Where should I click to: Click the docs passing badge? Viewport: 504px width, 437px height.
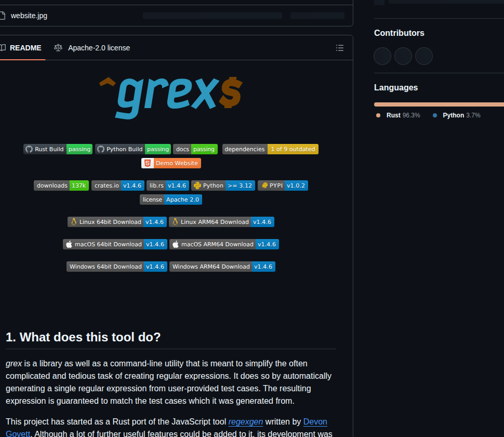pyautogui.click(x=195, y=149)
